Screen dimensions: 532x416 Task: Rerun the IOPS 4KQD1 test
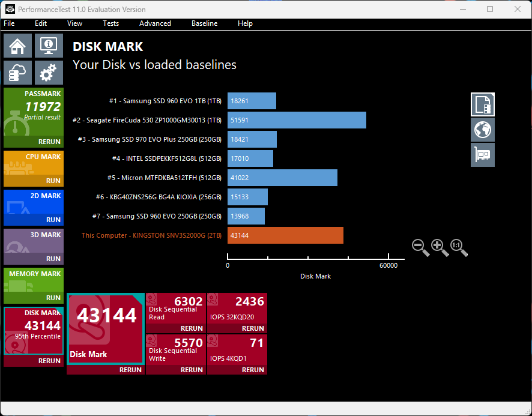coord(237,370)
